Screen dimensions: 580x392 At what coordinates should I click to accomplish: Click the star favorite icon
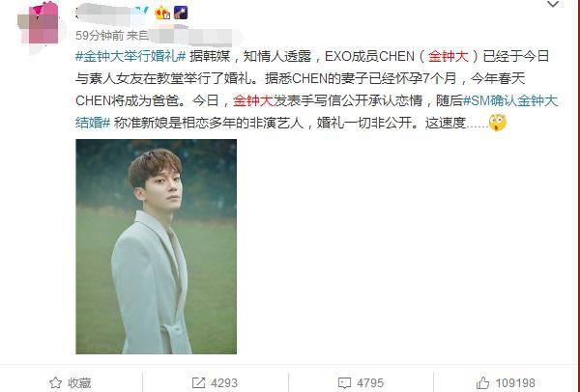click(x=55, y=382)
